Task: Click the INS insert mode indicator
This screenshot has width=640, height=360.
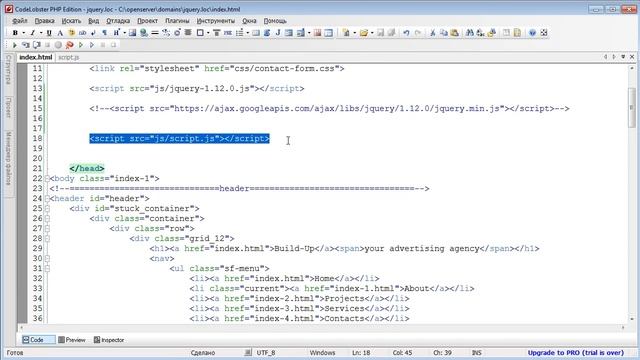Action: click(x=476, y=353)
